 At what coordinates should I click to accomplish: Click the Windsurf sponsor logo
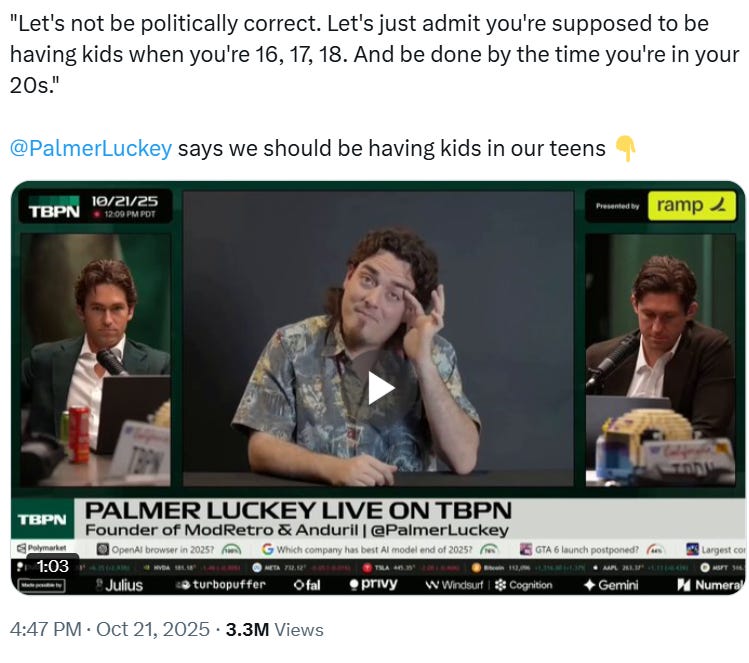pos(454,585)
